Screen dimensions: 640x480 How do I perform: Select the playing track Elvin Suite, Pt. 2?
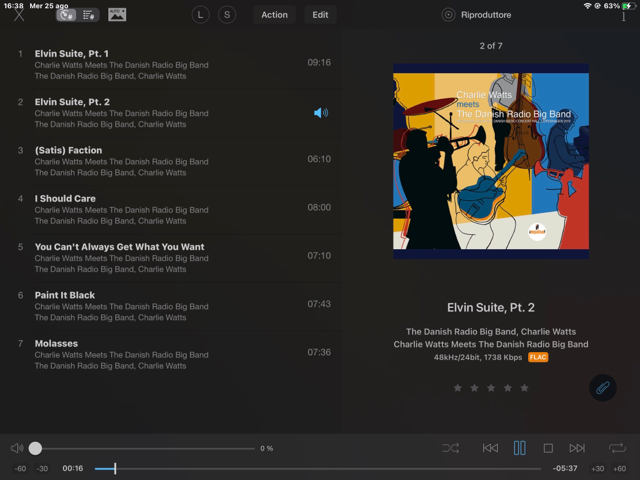pos(171,113)
